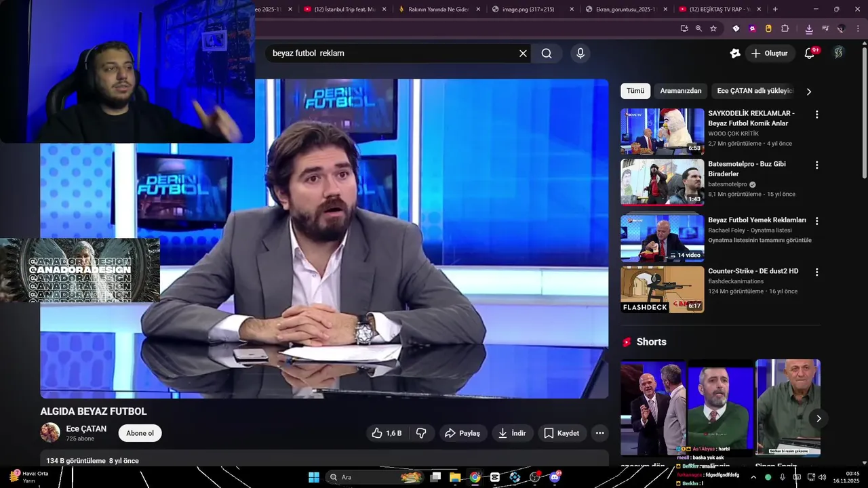The height and width of the screenshot is (488, 868).
Task: Show hidden system tray icons chevron
Action: click(x=753, y=477)
